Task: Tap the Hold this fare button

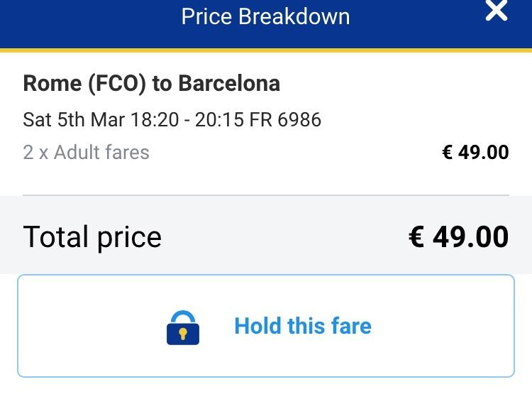Action: click(266, 326)
